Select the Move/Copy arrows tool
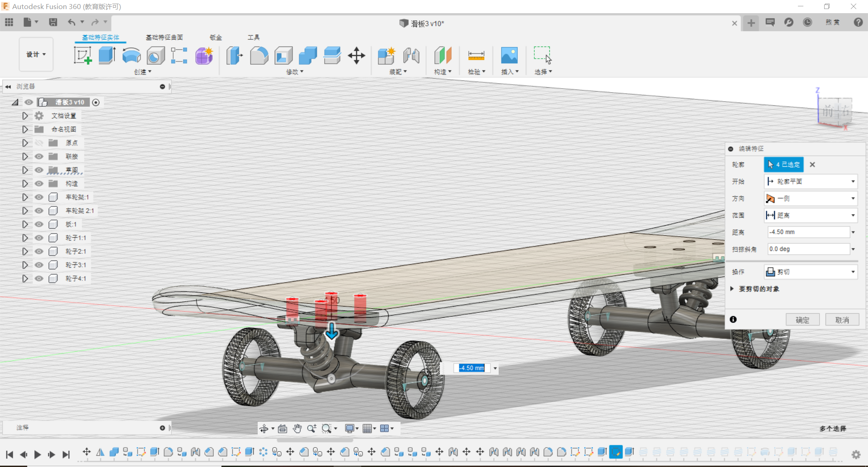Viewport: 868px width, 467px height. [x=357, y=56]
